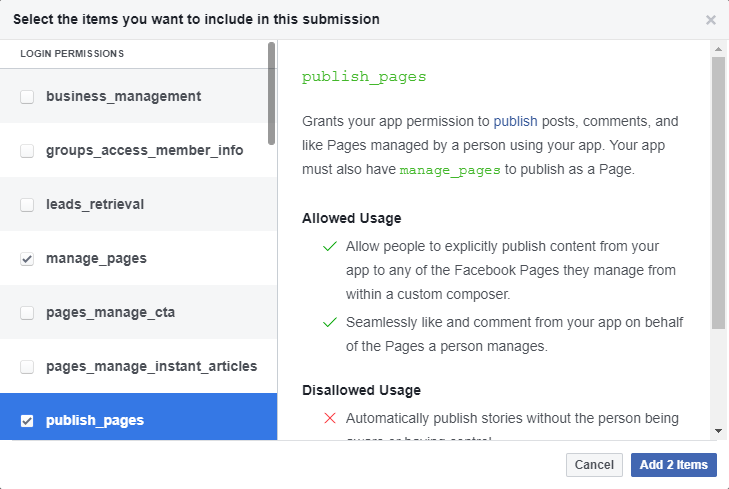
Task: Select pages_manage_instant_articles permission label
Action: (151, 366)
